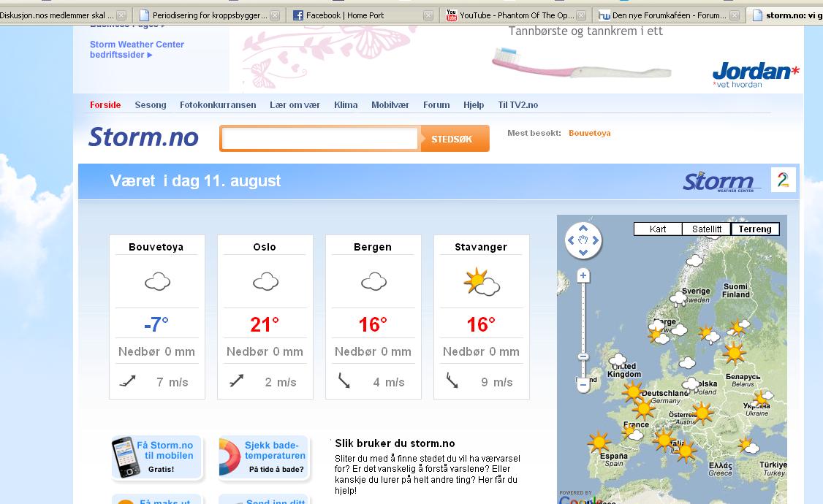
Task: Click the wind direction arrow for Stavanger
Action: point(452,381)
